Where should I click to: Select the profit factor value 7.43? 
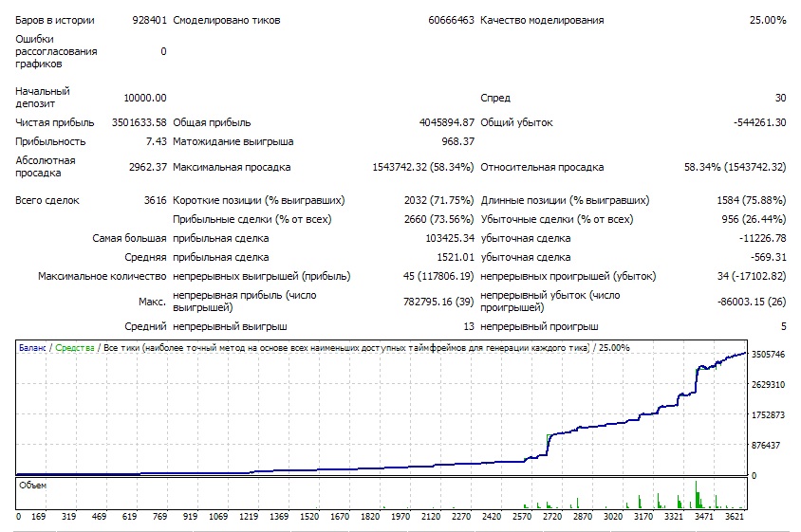[157, 141]
